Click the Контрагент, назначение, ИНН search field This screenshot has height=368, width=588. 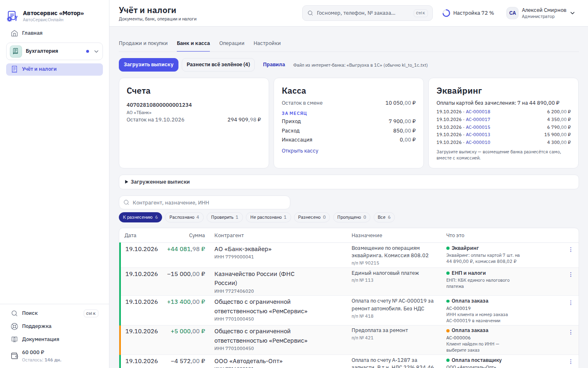coord(205,202)
